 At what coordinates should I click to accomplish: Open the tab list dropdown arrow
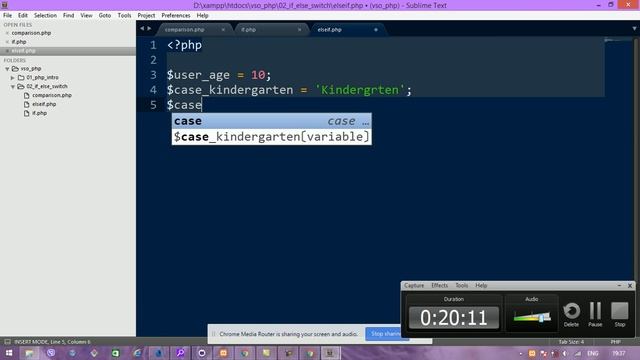634,29
